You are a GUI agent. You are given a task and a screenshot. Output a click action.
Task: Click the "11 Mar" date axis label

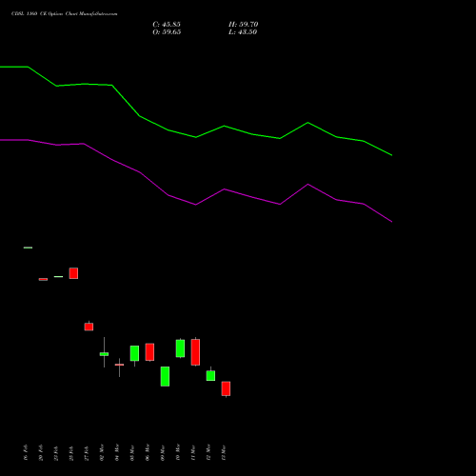(x=193, y=452)
